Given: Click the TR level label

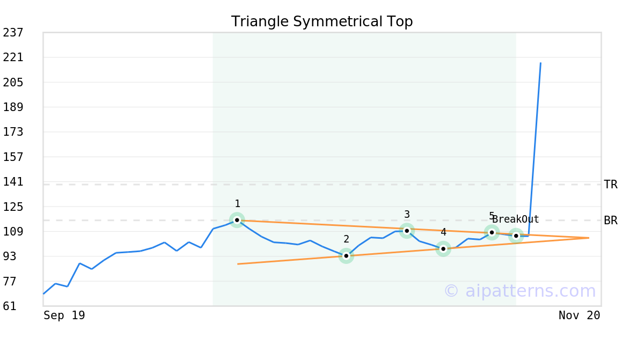Looking at the screenshot, I should coord(610,185).
